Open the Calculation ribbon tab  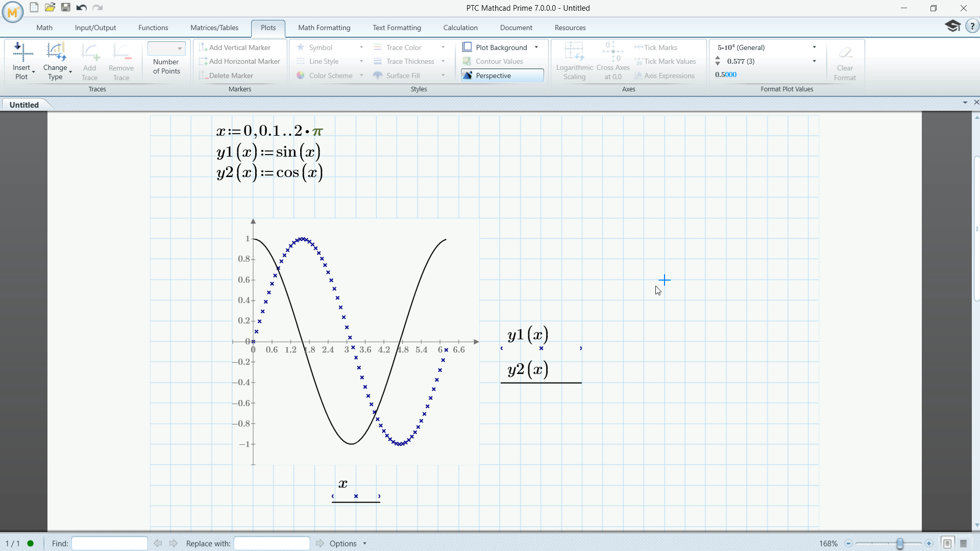pyautogui.click(x=460, y=28)
